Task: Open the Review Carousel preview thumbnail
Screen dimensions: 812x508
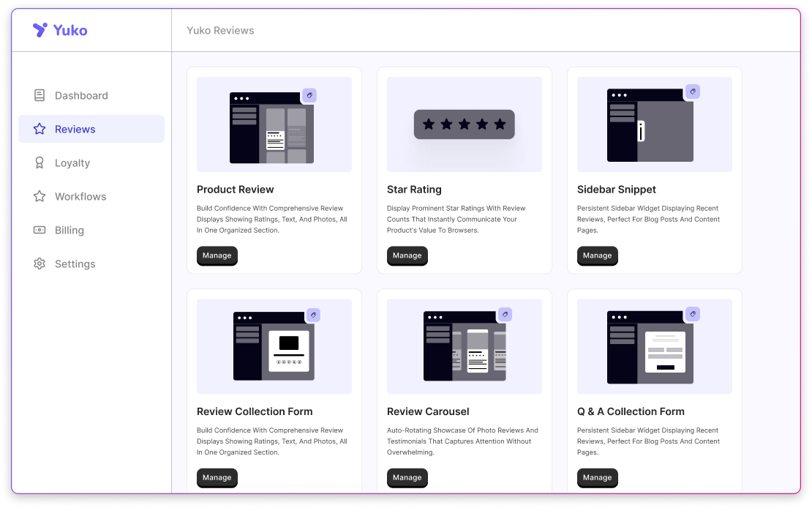Action: coord(464,346)
